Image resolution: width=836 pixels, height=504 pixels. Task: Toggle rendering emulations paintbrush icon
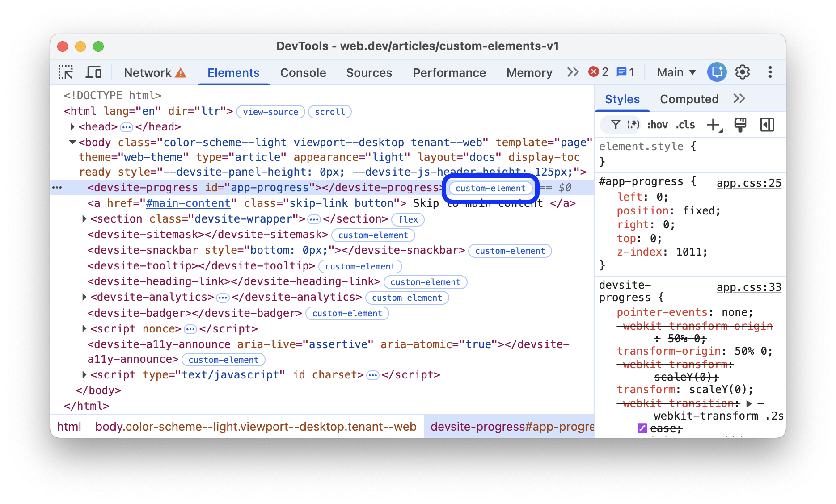(x=740, y=125)
